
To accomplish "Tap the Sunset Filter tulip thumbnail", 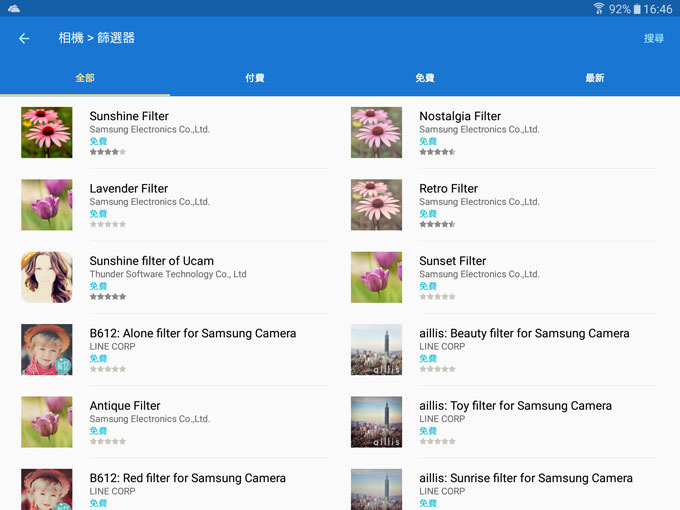I will click(x=376, y=277).
